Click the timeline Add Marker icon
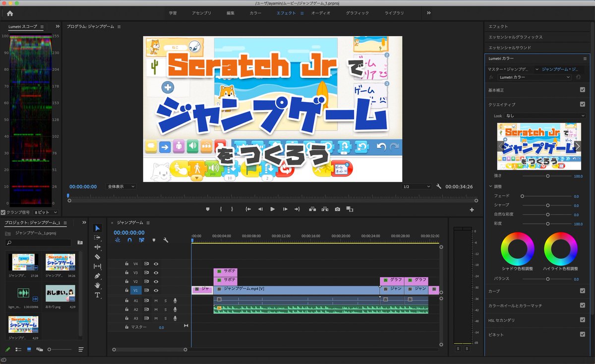Image resolution: width=595 pixels, height=364 pixels. (154, 240)
